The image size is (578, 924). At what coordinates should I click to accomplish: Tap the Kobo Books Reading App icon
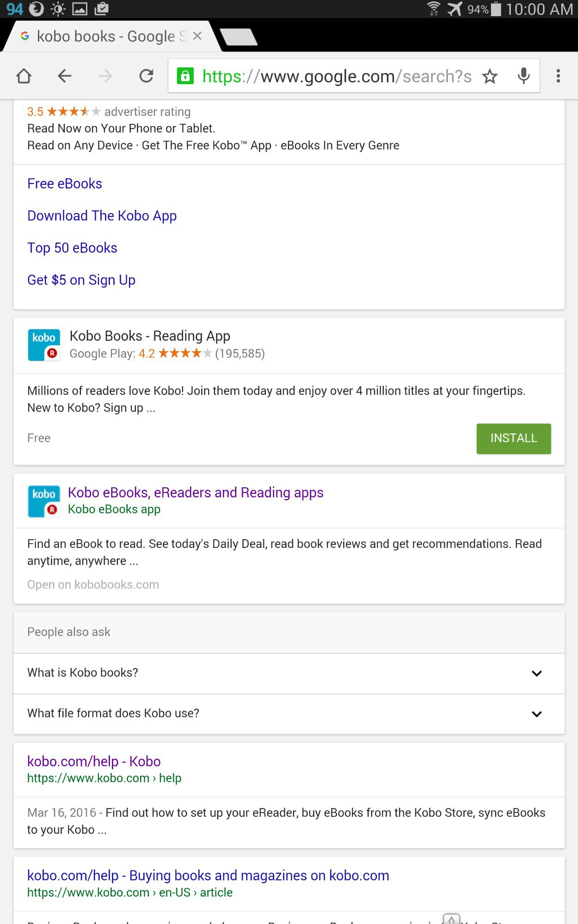coord(44,345)
